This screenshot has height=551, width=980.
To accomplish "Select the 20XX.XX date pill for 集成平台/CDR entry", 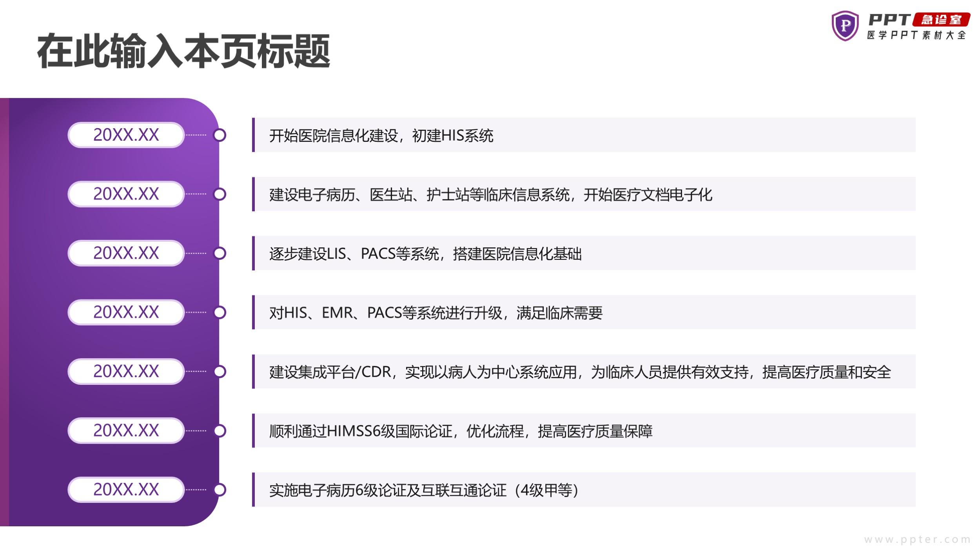I will [x=126, y=372].
